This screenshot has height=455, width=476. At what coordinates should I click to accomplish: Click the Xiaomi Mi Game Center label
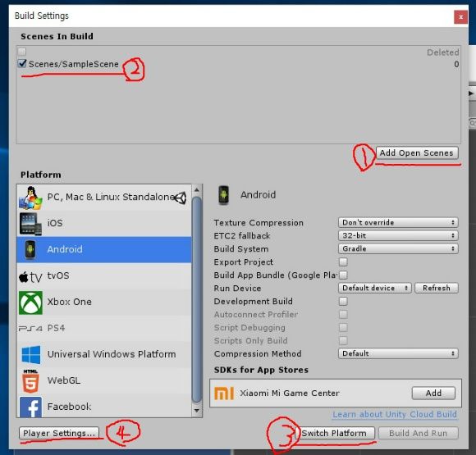point(290,394)
